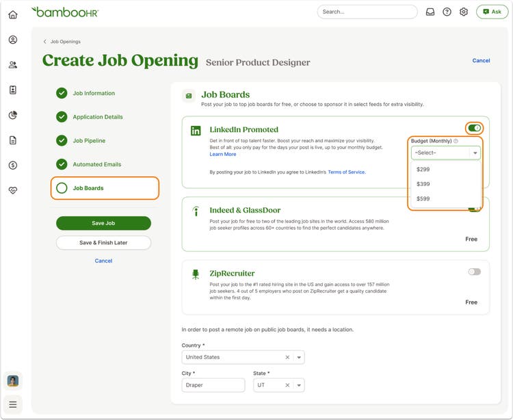The height and width of the screenshot is (420, 513).
Task: Open the Budget (Monthly) select dropdown
Action: (x=445, y=153)
